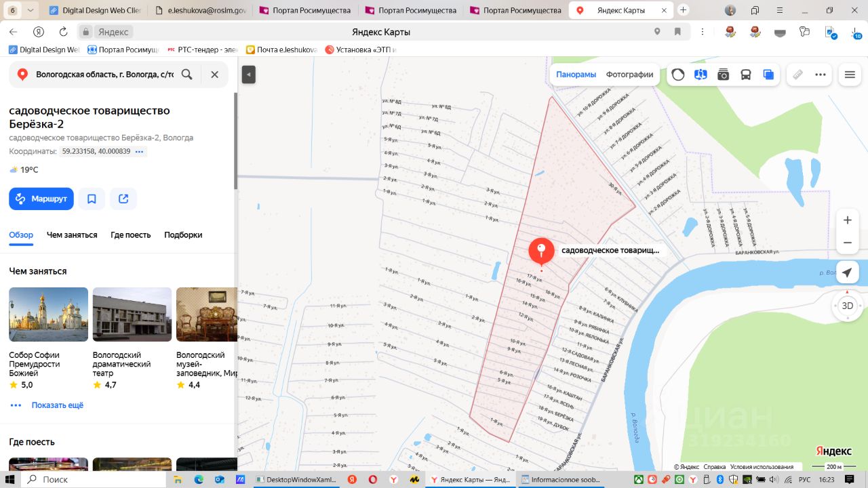Open Вологодский драматический театр thumbnail
Image resolution: width=868 pixels, height=488 pixels.
click(x=132, y=314)
